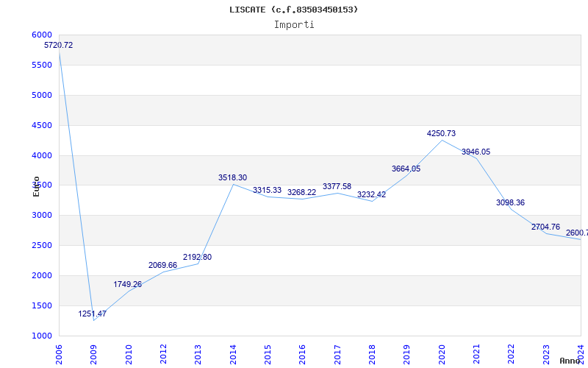Image resolution: width=588 pixels, height=368 pixels.
Task: Click y-axis tick label 2000
Action: 42,275
